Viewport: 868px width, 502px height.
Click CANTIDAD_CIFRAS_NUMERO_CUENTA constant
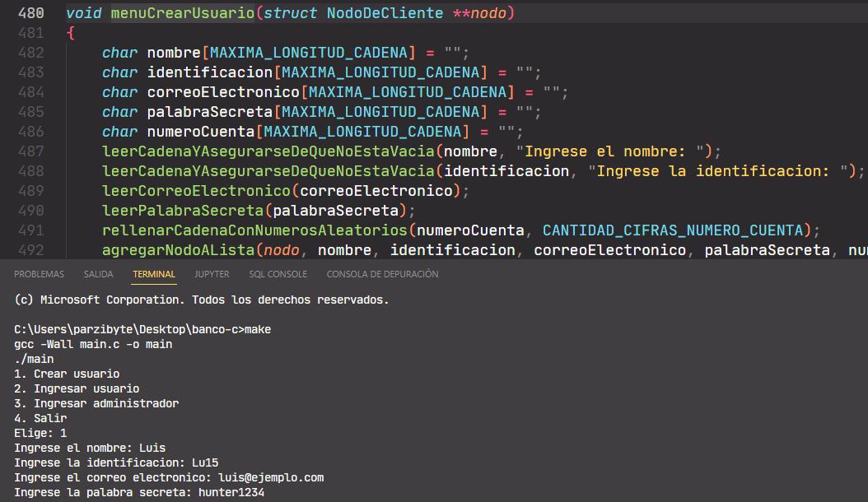coord(673,230)
